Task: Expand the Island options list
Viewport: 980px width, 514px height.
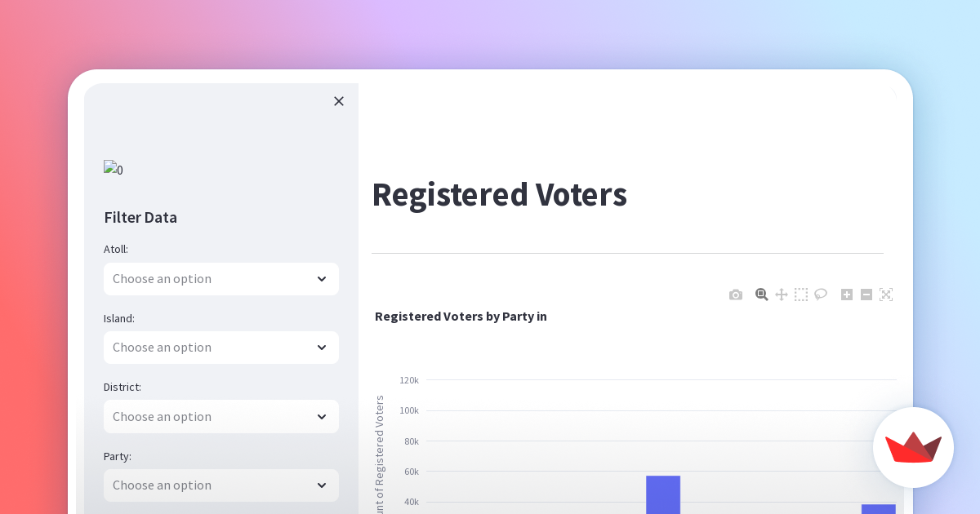Action: 220,348
